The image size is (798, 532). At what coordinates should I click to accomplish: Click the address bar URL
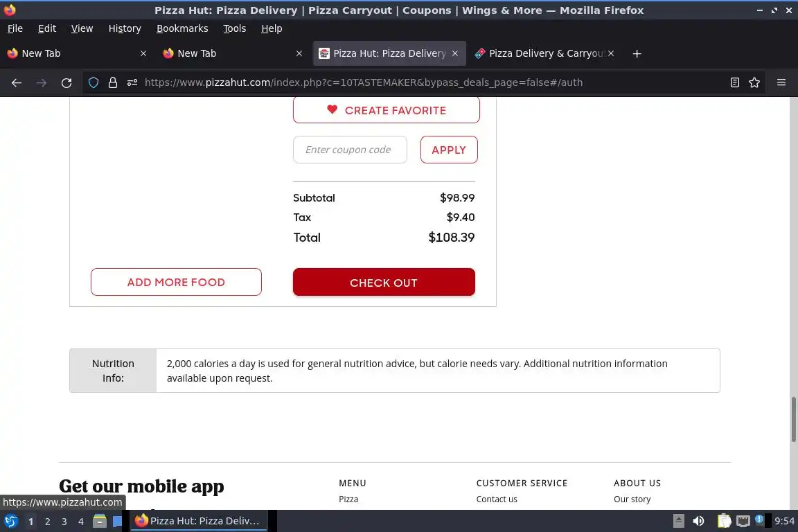364,82
